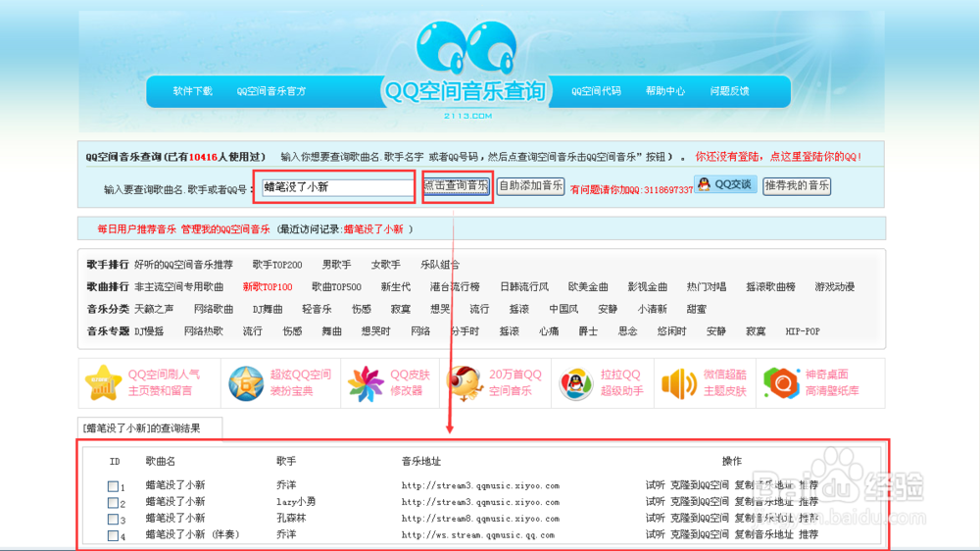Open DJ慢摇 music topic
The height and width of the screenshot is (551, 980).
pyautogui.click(x=149, y=331)
